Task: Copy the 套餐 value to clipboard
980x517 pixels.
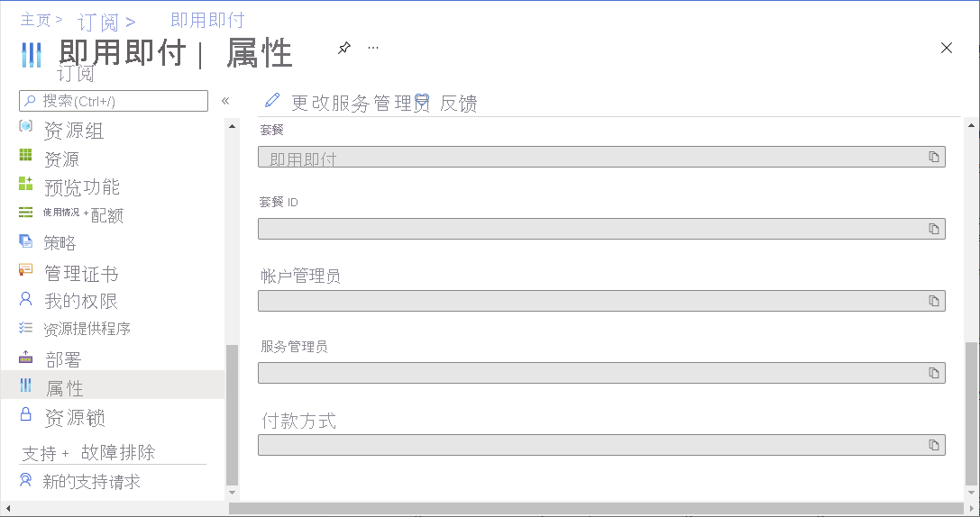Action: 934,157
